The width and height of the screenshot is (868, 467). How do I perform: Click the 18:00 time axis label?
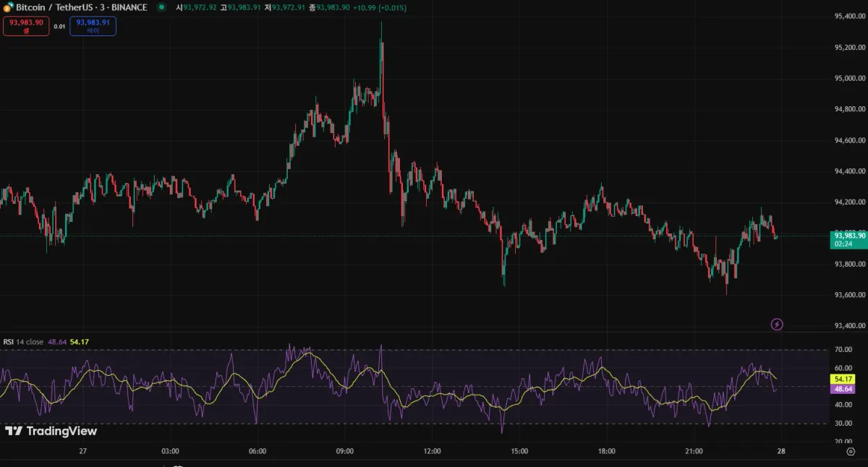click(x=607, y=451)
